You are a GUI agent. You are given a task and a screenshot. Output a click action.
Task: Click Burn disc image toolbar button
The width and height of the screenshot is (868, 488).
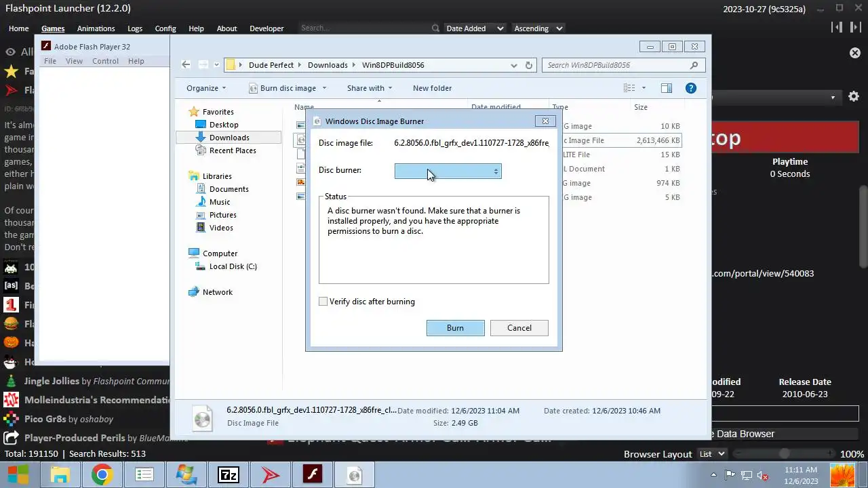(283, 88)
